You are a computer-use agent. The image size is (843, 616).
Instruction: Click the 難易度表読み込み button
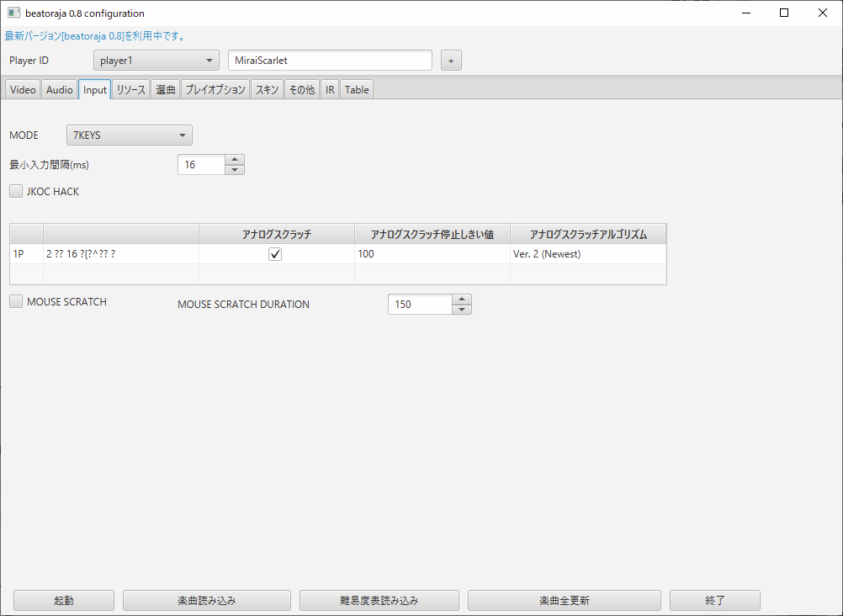pyautogui.click(x=379, y=600)
